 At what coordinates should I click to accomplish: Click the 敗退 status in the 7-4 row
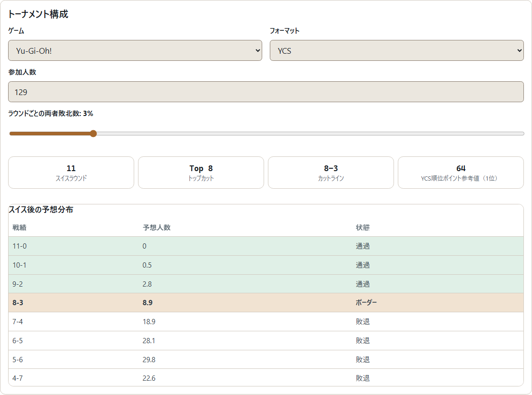pos(363,322)
